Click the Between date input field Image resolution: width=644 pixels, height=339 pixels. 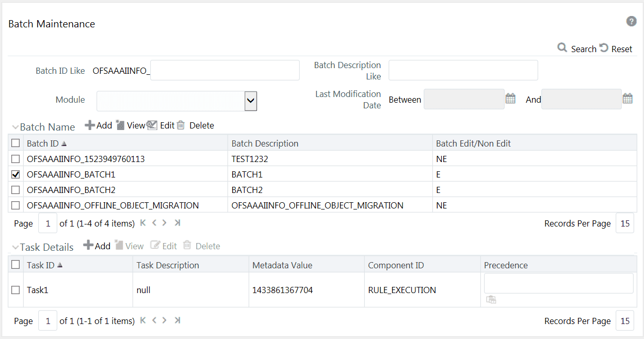coord(464,99)
